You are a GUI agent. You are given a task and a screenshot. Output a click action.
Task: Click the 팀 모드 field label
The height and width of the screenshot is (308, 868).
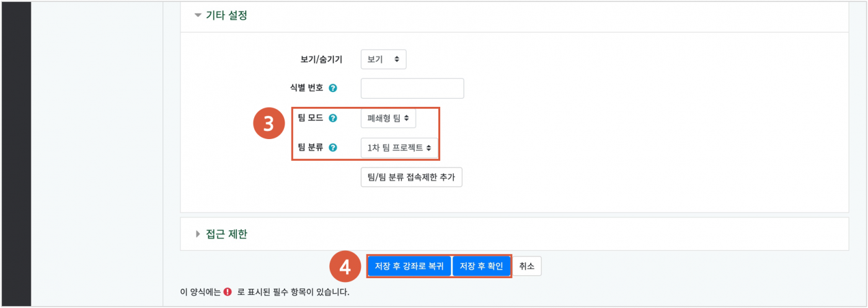coord(311,118)
